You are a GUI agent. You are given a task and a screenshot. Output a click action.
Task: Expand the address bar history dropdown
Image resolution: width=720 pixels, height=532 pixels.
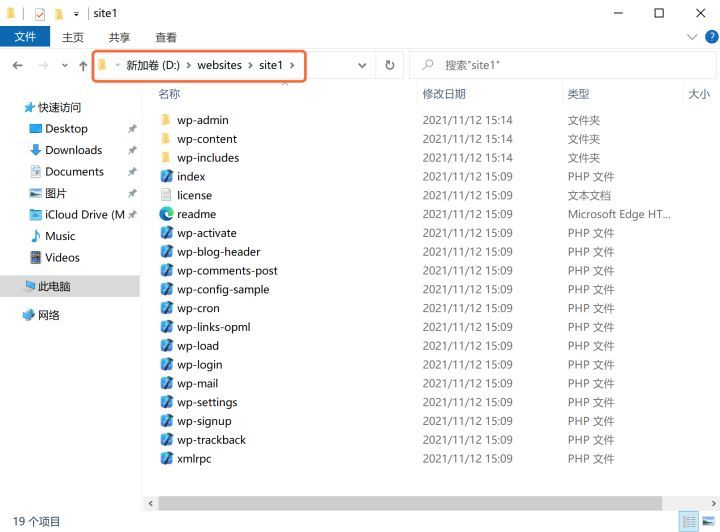click(x=362, y=65)
